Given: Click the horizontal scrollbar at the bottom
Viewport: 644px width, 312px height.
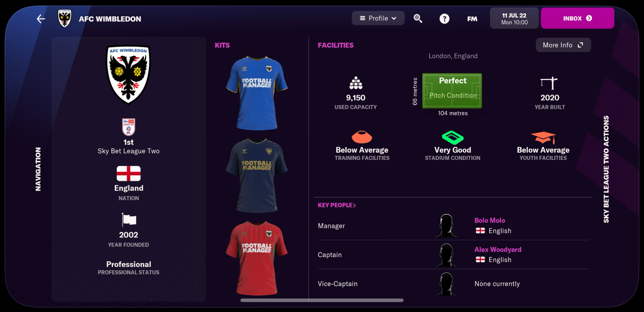Looking at the screenshot, I should pyautogui.click(x=322, y=300).
